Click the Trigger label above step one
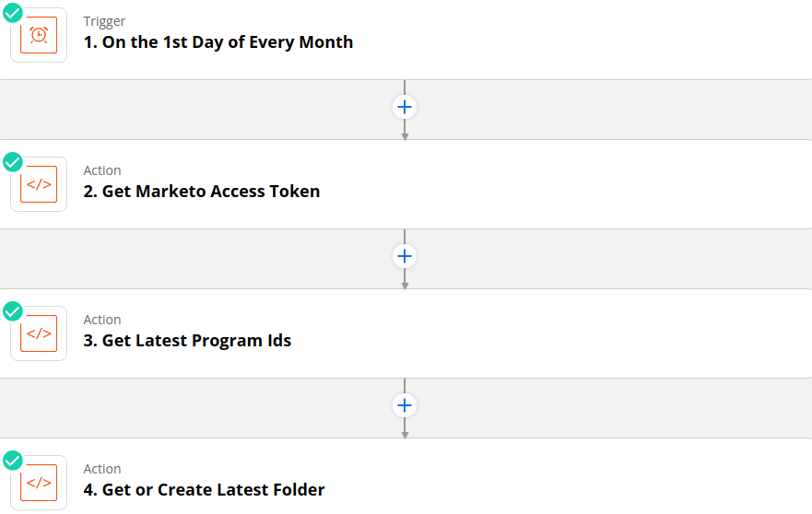The width and height of the screenshot is (812, 514). pos(104,21)
